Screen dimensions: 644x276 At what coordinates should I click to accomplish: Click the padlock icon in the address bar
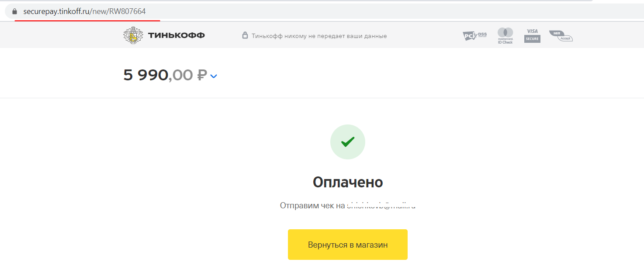(14, 11)
